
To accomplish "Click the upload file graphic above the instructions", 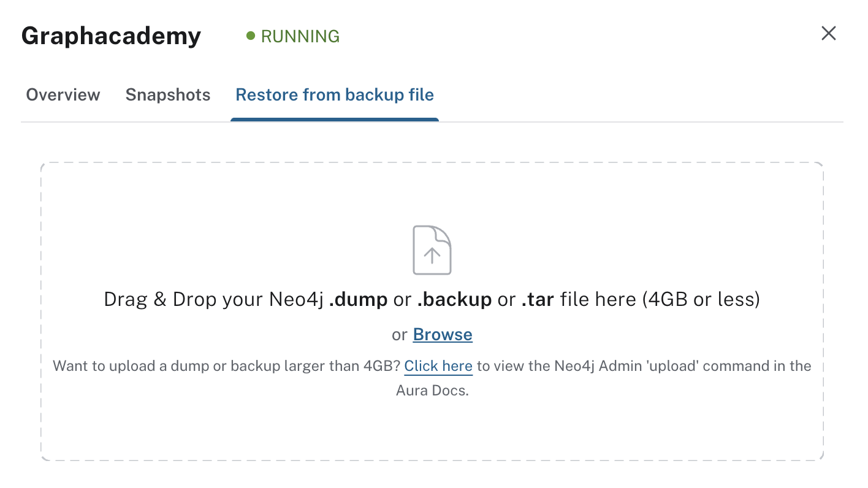I will coord(432,250).
